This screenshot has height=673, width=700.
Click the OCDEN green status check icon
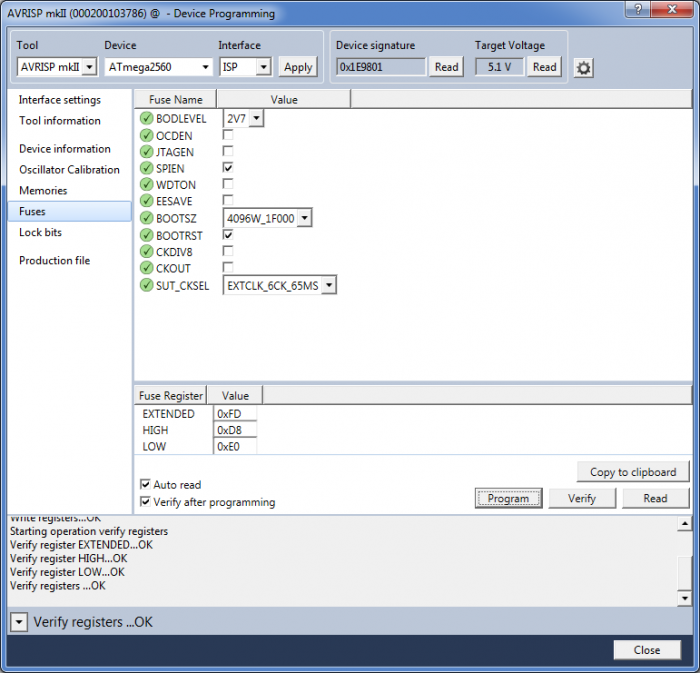pyautogui.click(x=146, y=135)
